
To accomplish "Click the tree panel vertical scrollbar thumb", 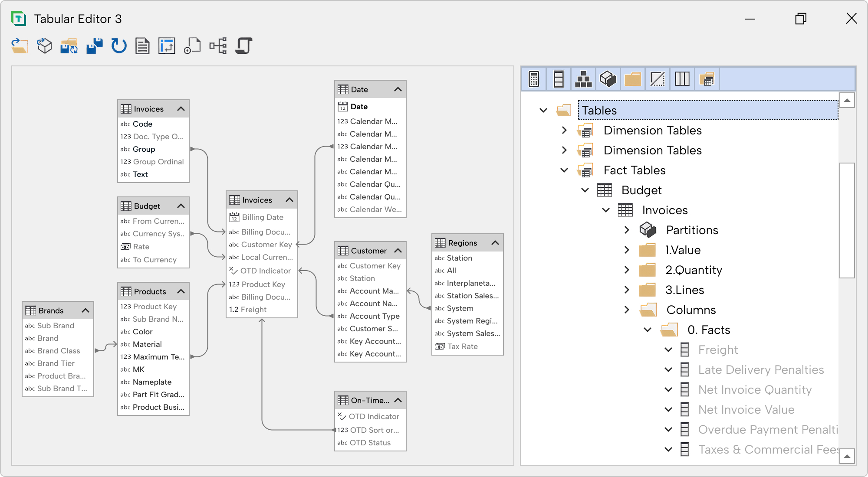I will (x=847, y=220).
